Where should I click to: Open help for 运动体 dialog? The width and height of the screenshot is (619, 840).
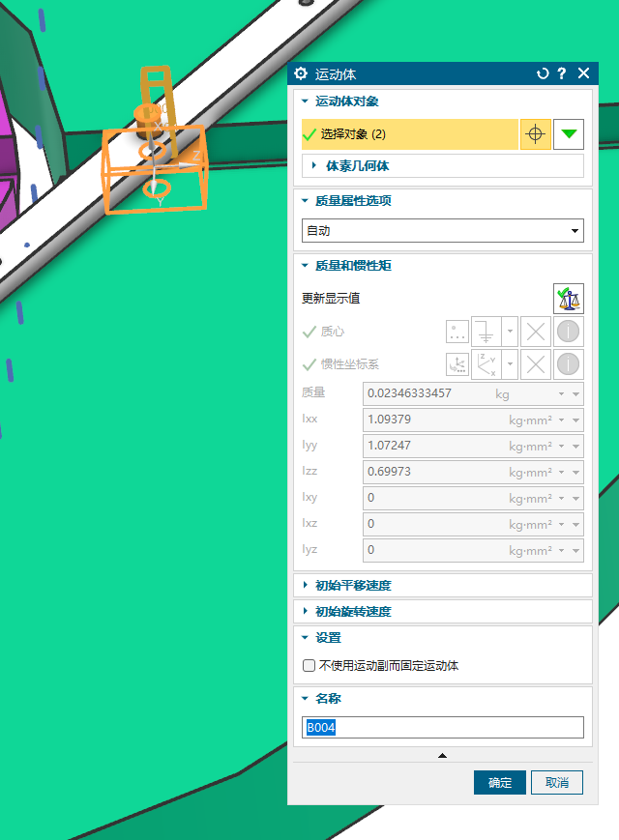click(562, 73)
